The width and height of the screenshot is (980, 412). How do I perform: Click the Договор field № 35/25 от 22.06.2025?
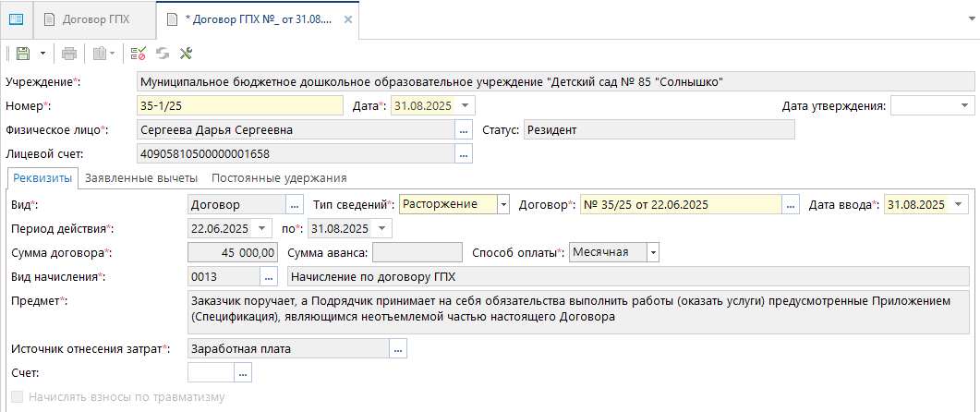(x=682, y=204)
